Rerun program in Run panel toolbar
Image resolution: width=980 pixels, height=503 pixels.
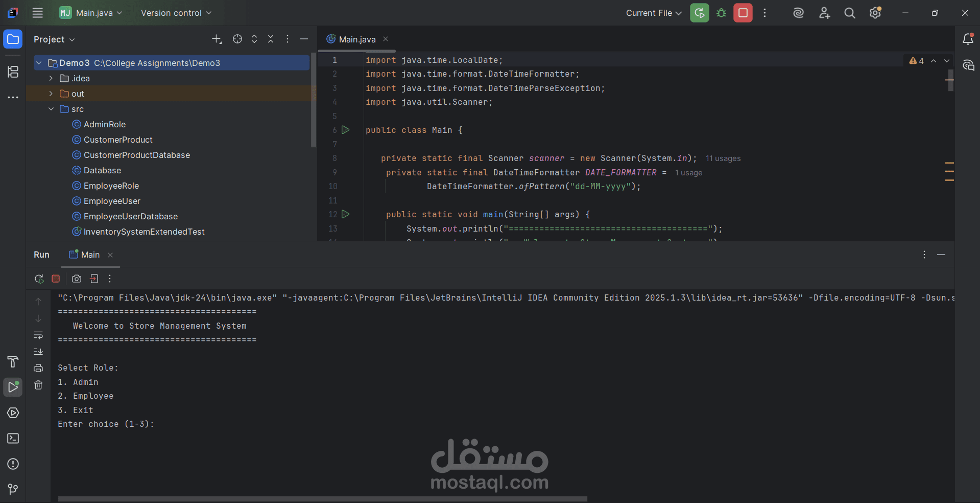(x=39, y=279)
